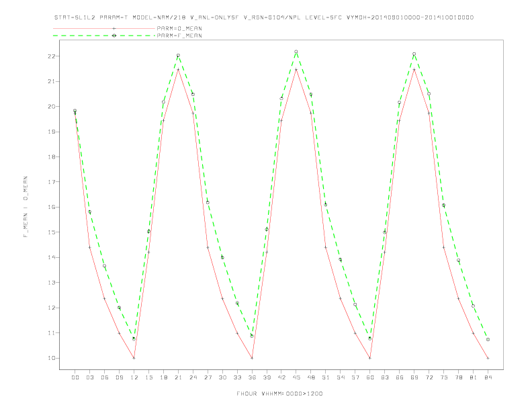Screen dimensions: 532x411
Task: Click y-axis tick label 17
Action: click(51, 182)
